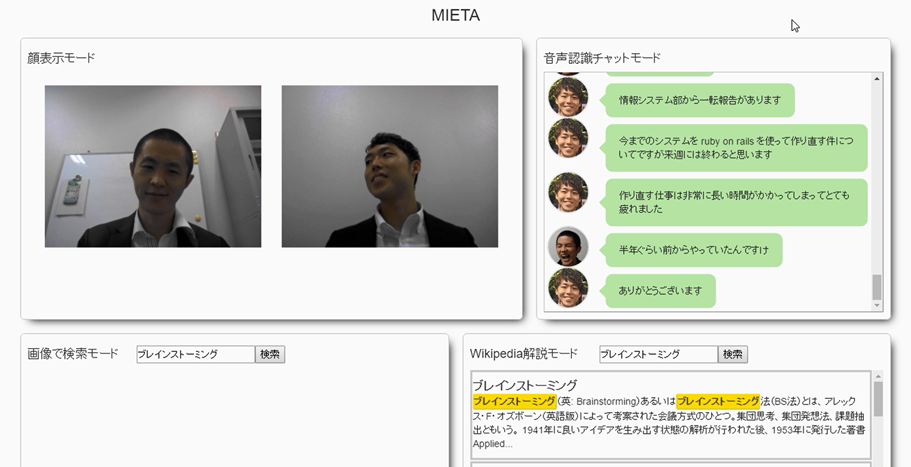
Task: Open the ブレインストーミング article title
Action: [525, 384]
